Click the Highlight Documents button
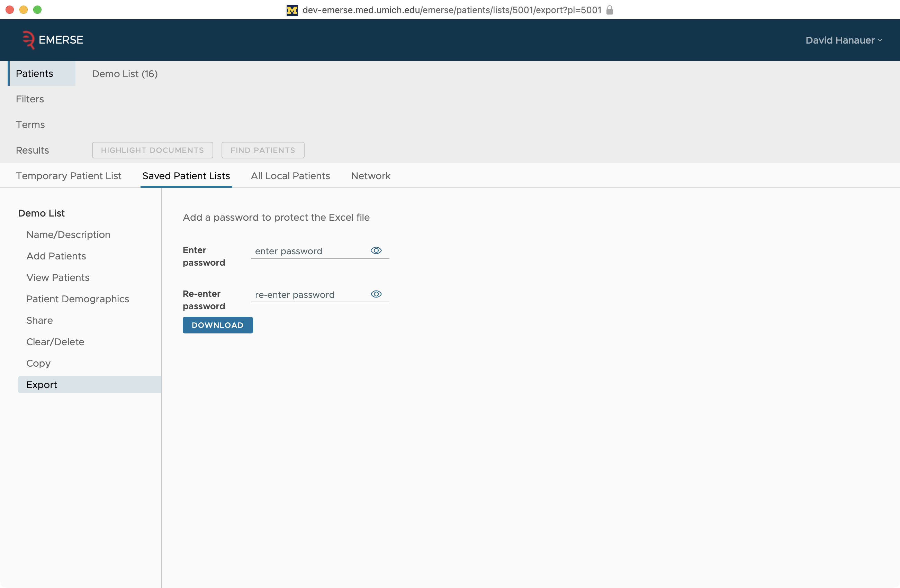900x588 pixels. tap(152, 150)
